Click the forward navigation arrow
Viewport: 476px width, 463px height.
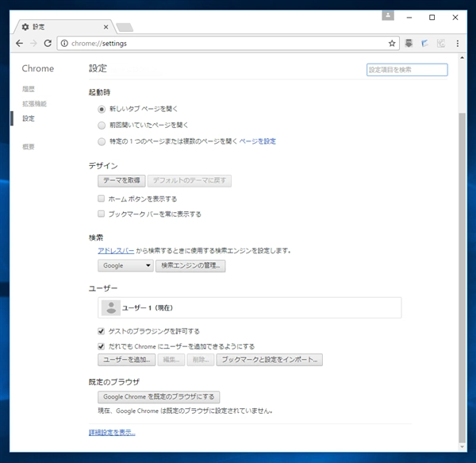[x=33, y=44]
